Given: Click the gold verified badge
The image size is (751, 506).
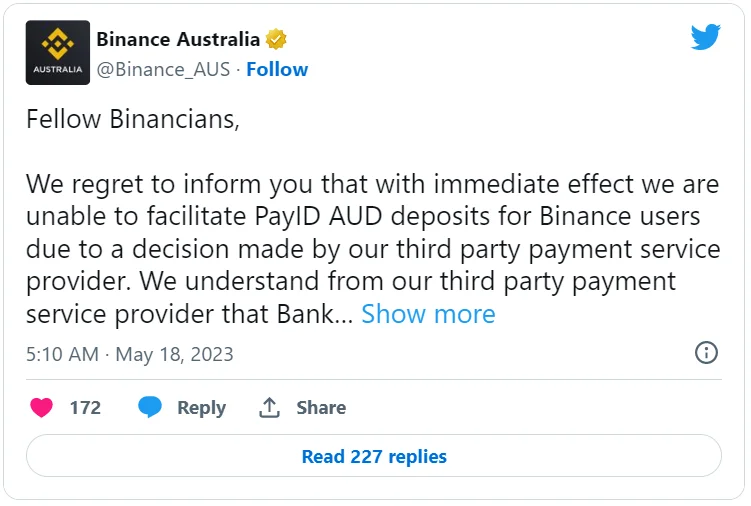Looking at the screenshot, I should (x=277, y=40).
